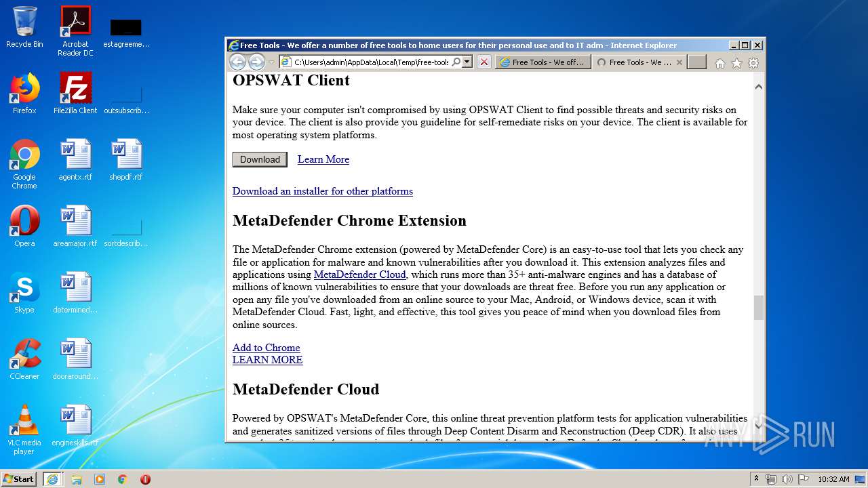The image size is (868, 488).
Task: Click the vertical scrollbar thumb
Action: (x=759, y=308)
